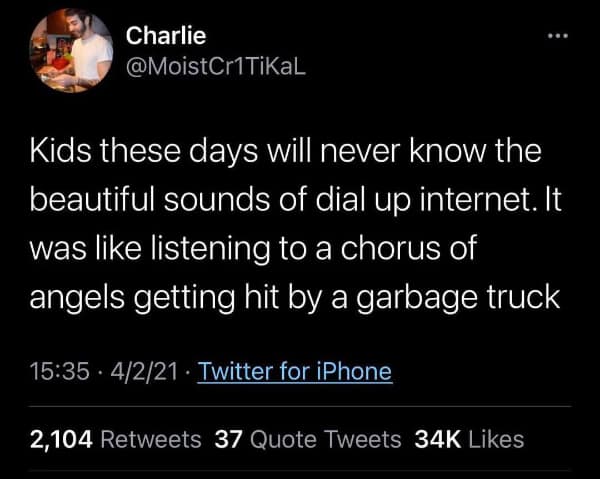The height and width of the screenshot is (479, 600).
Task: Click the number 37 in tweet stats
Action: click(x=229, y=439)
